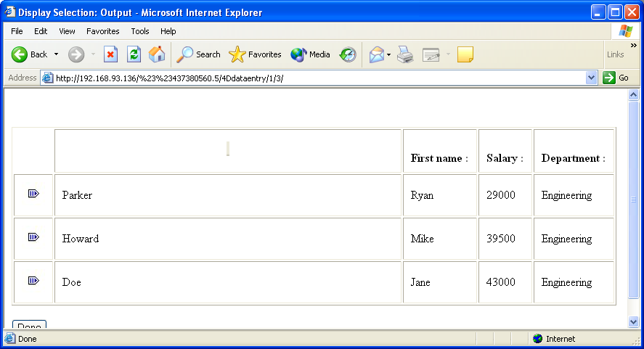Click the Stop toolbar icon
Viewport: 644px width, 349px height.
tap(110, 54)
